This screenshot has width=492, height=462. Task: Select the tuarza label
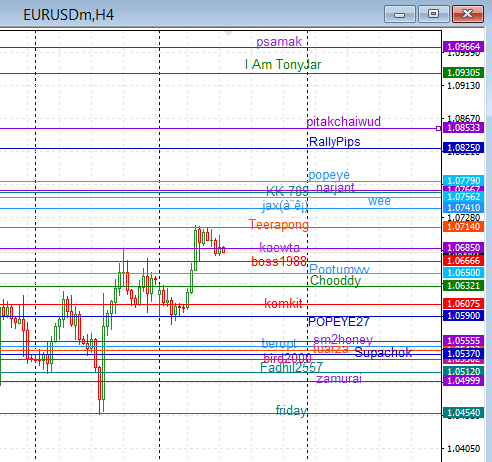click(331, 349)
